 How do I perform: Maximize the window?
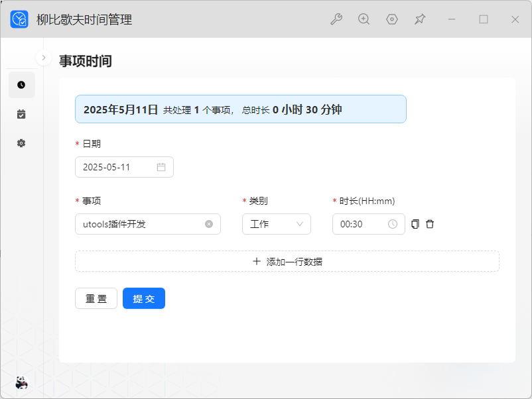484,19
